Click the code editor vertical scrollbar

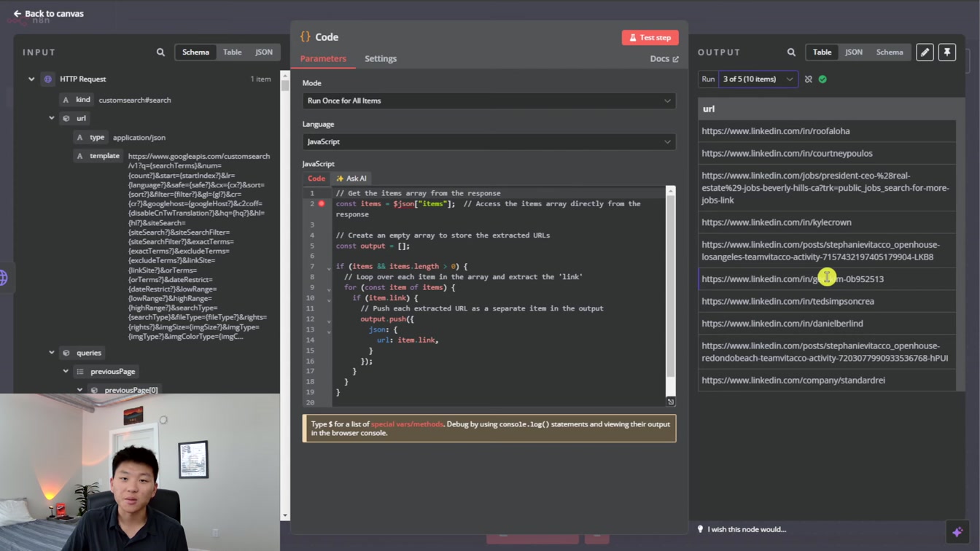click(x=670, y=284)
